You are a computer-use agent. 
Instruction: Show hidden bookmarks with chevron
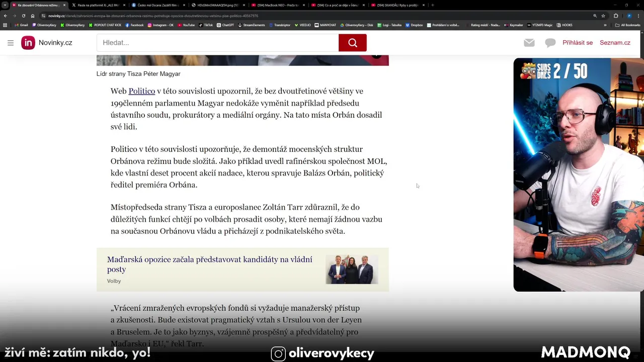point(605,25)
